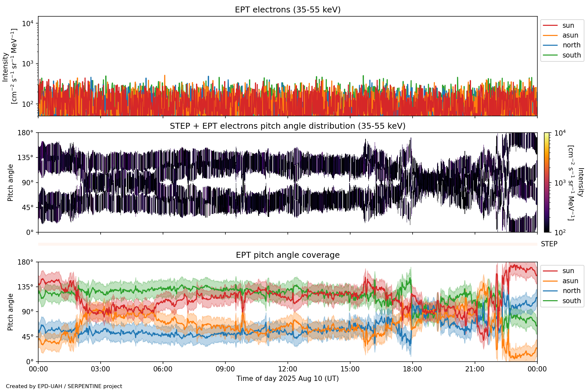This screenshot has width=588, height=392.
Task: Click the blue north line in top legend
Action: point(550,45)
